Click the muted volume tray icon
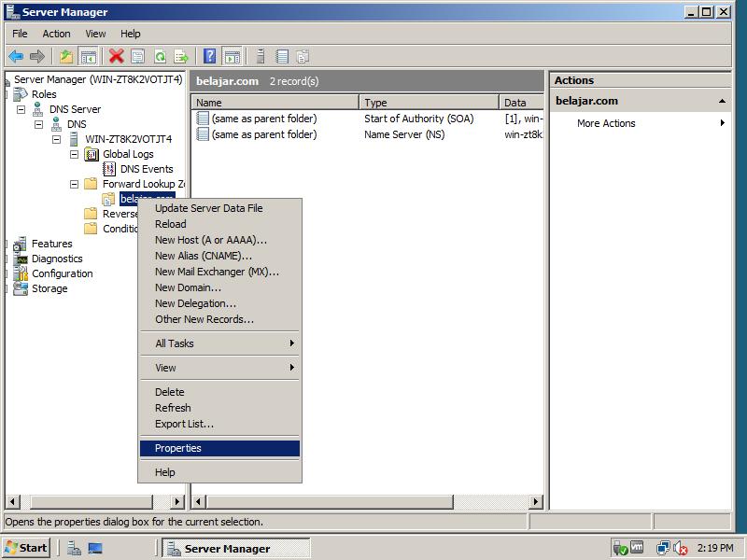Image resolution: width=747 pixels, height=560 pixels. pyautogui.click(x=681, y=548)
